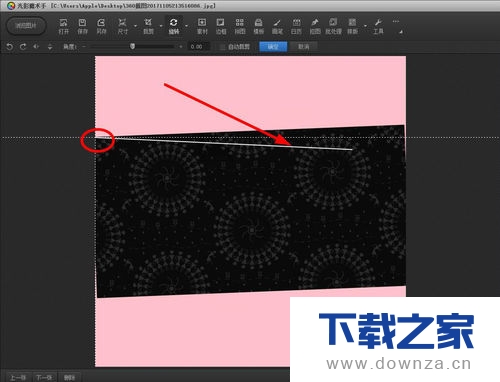The height and width of the screenshot is (382, 500).
Task: Open the 排版 (Layout) tool icon
Action: pos(353,26)
